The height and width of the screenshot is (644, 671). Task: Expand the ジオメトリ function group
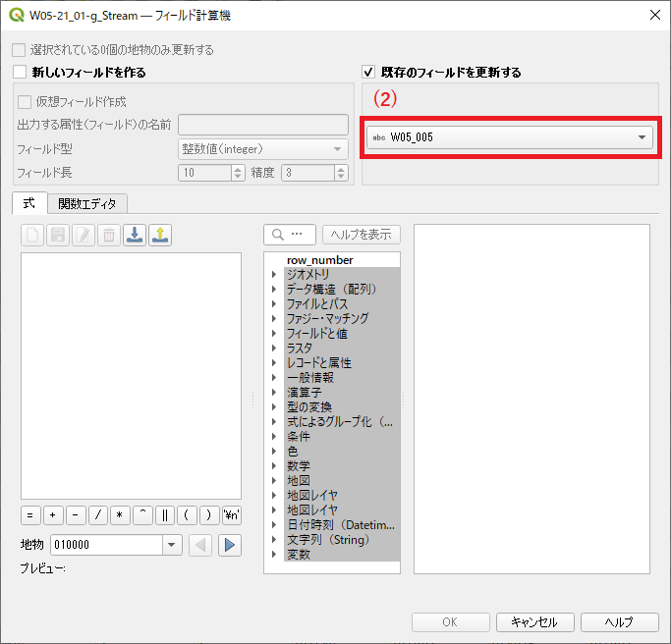[274, 275]
